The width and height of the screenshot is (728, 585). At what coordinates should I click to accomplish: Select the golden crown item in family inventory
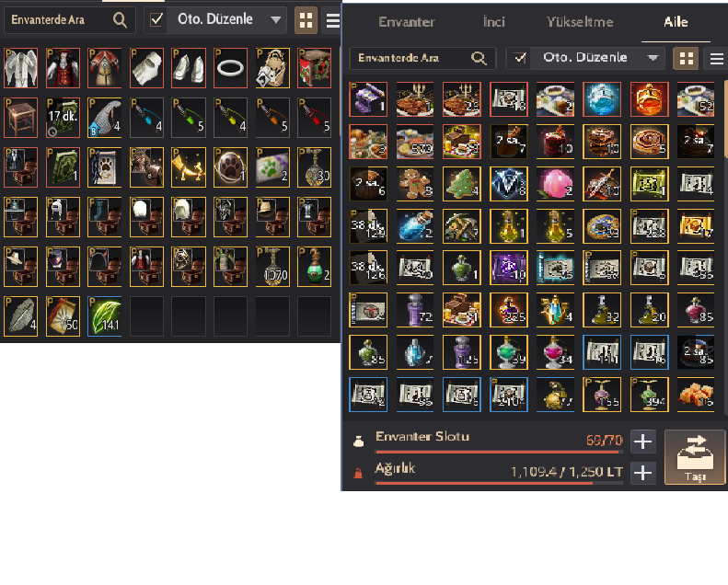[x=649, y=99]
